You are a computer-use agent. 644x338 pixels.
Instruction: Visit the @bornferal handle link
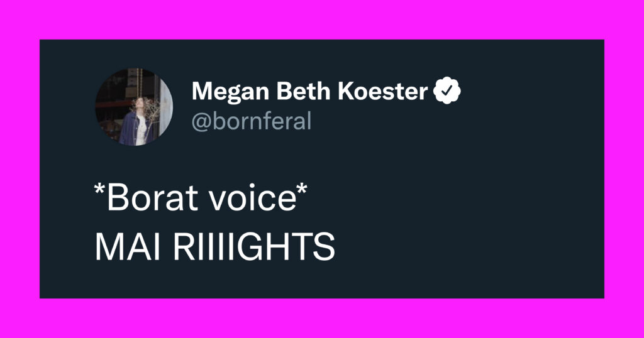(x=252, y=121)
